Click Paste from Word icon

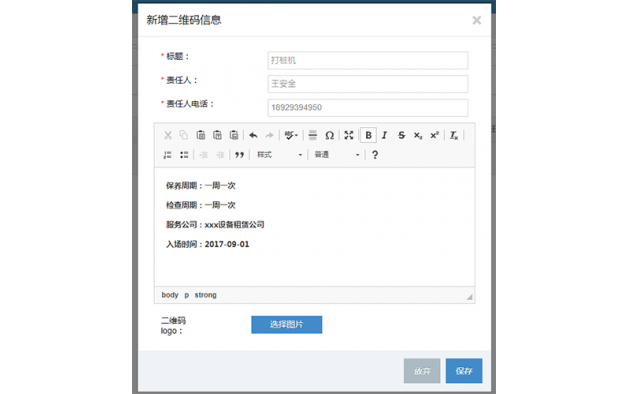(x=234, y=135)
